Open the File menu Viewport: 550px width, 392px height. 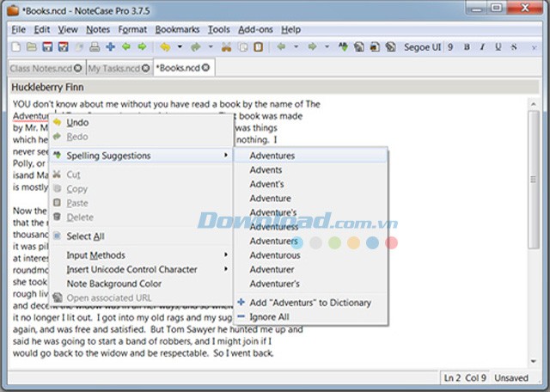click(x=19, y=30)
